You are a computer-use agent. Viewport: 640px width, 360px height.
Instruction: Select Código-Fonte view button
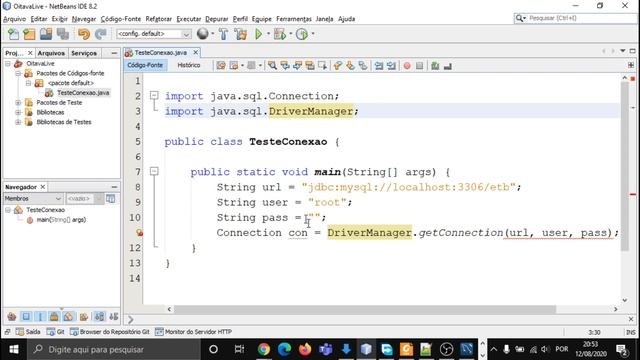click(145, 65)
